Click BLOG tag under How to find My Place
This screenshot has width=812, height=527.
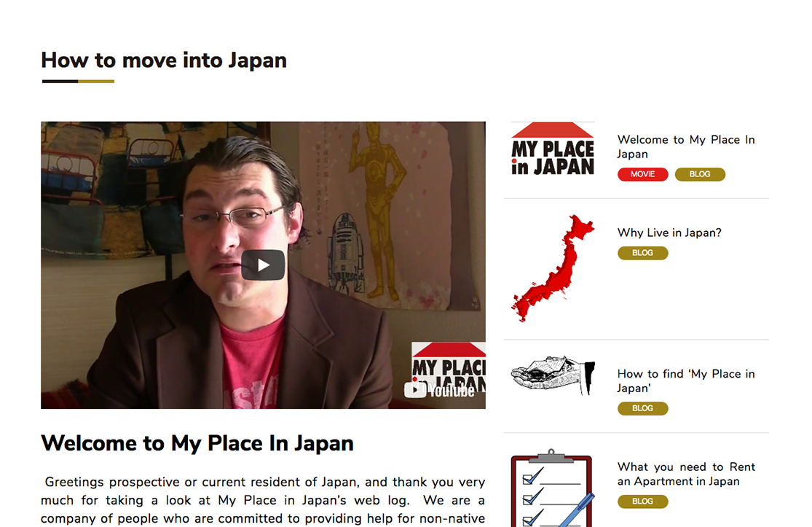pos(642,408)
